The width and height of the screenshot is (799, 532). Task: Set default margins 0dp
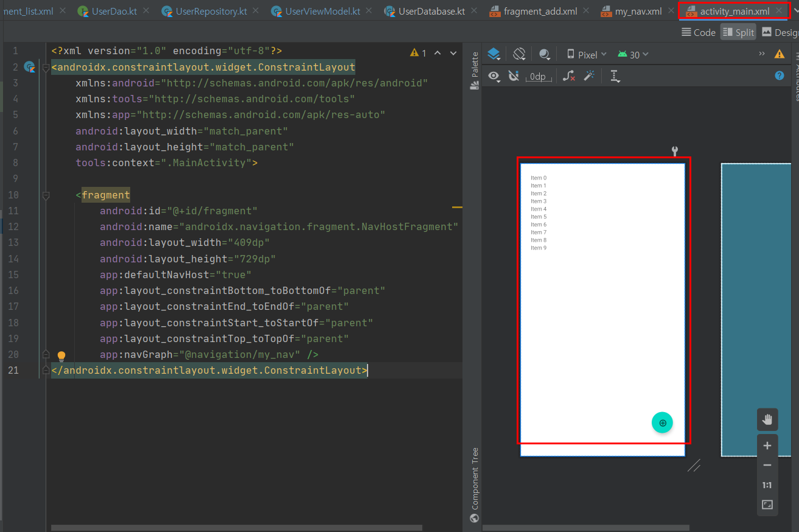tap(538, 77)
